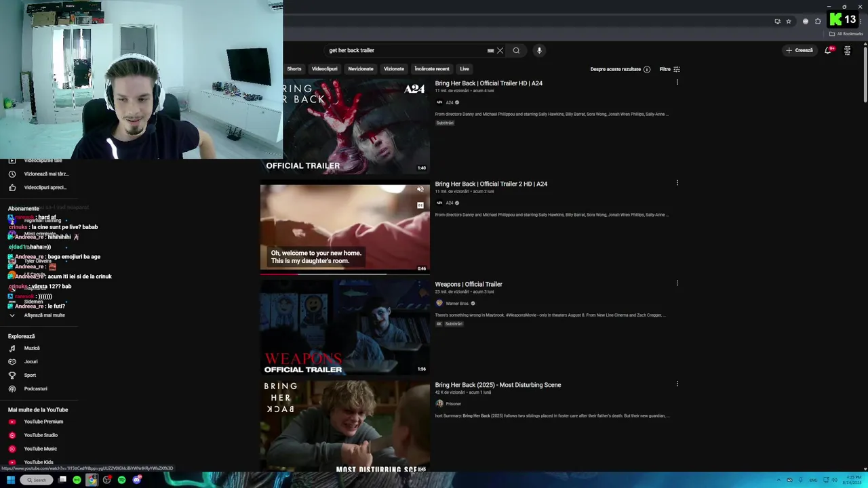Select the Nevizionate filter chip
The width and height of the screenshot is (868, 488).
click(361, 68)
